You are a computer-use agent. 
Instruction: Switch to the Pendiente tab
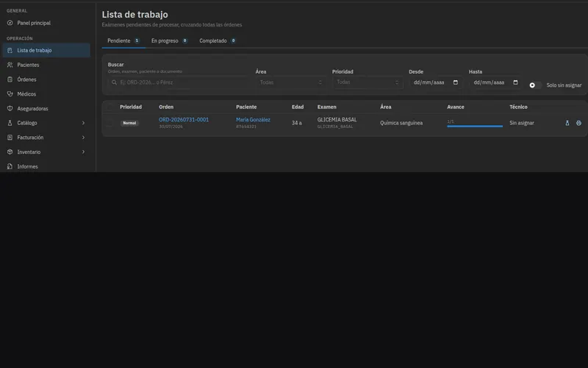[x=123, y=40]
